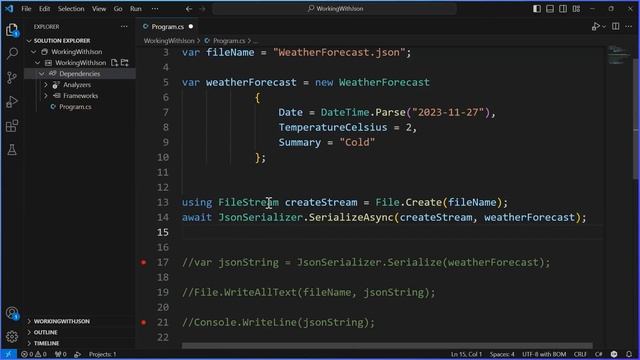Toggle the secondary side bar layout icon
This screenshot has height=360, width=640.
pos(563,9)
